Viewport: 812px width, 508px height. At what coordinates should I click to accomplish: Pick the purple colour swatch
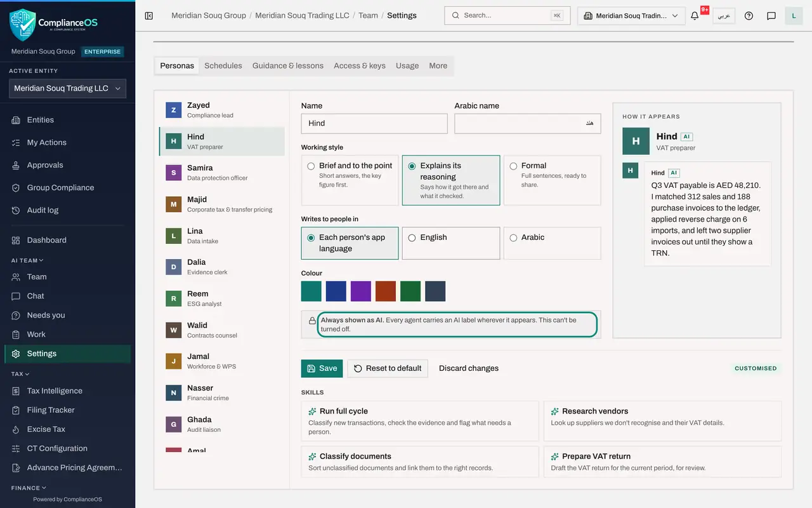[x=361, y=291]
